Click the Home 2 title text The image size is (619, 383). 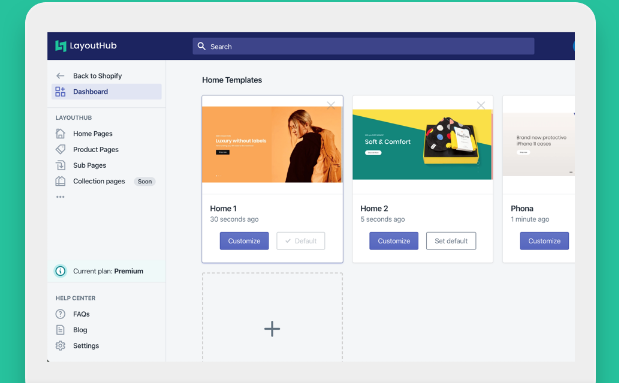(x=374, y=208)
